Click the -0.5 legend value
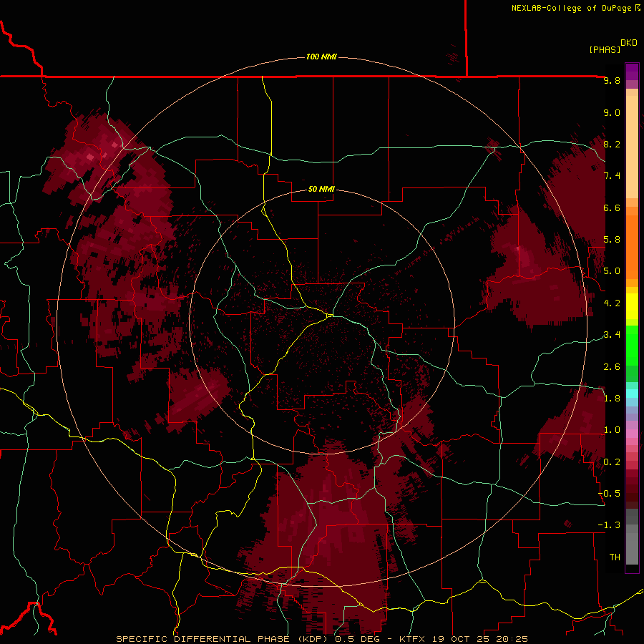Image resolution: width=644 pixels, height=644 pixels. click(x=609, y=494)
